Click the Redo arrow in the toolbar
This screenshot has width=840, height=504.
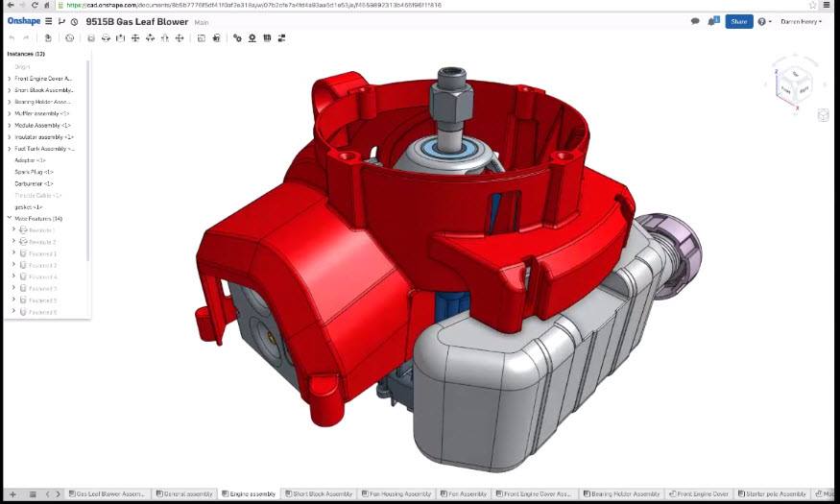[x=26, y=38]
